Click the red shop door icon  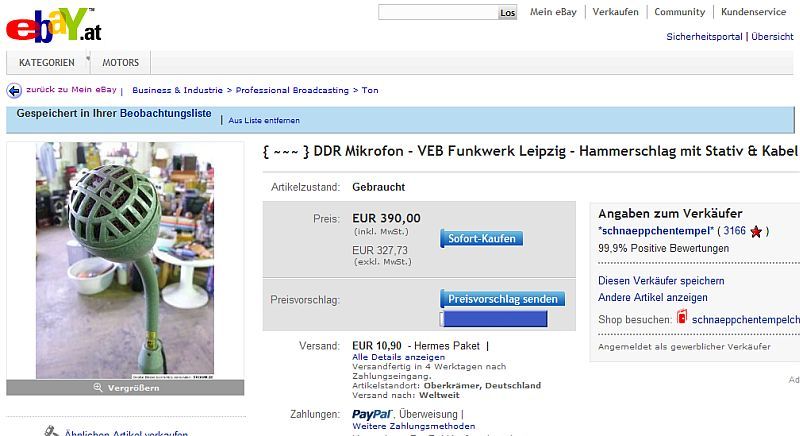coord(682,317)
